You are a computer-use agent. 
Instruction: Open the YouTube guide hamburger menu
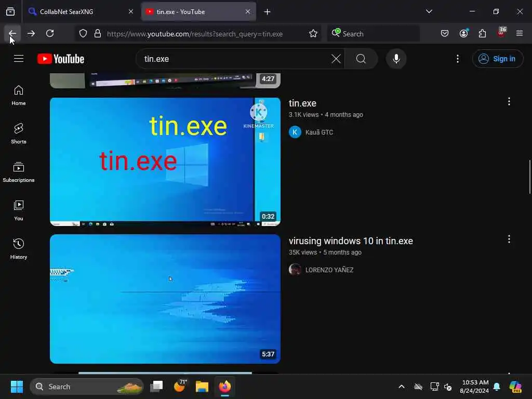pos(19,59)
